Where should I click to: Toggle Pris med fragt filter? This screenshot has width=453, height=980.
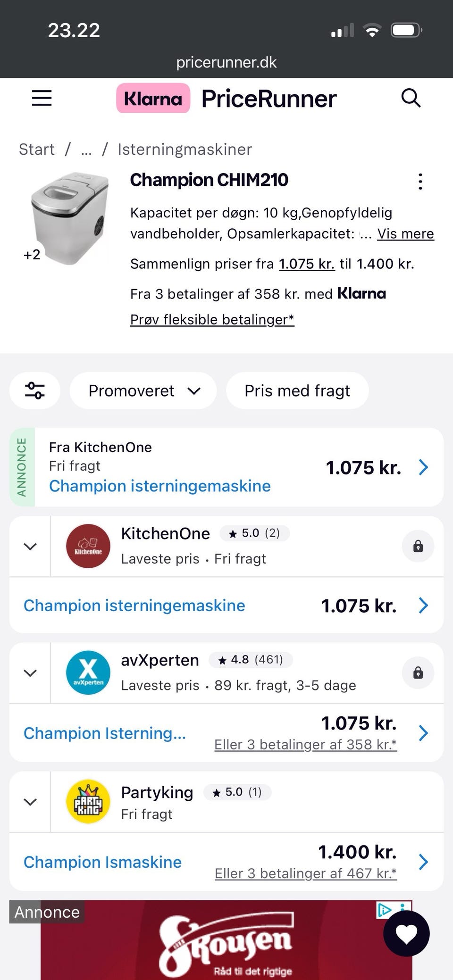[x=297, y=390]
